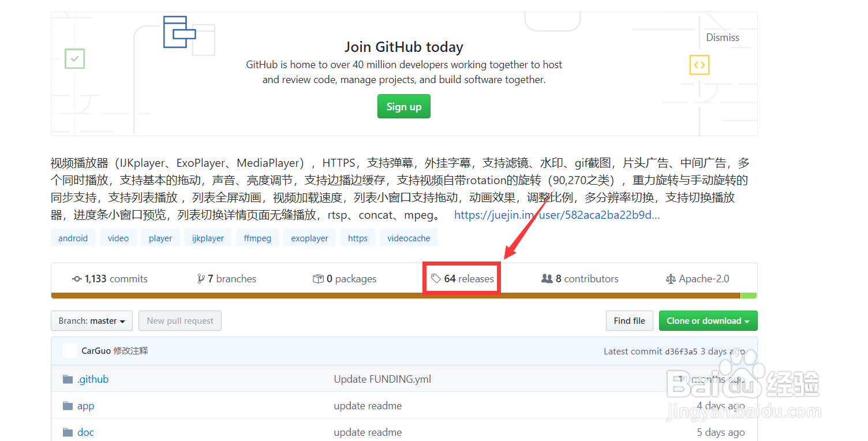
Task: Click the app folder icon
Action: (68, 406)
